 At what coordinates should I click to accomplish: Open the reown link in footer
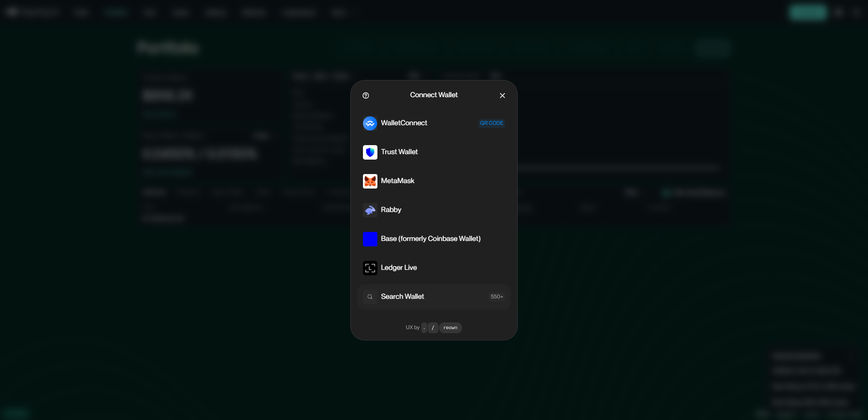point(450,328)
